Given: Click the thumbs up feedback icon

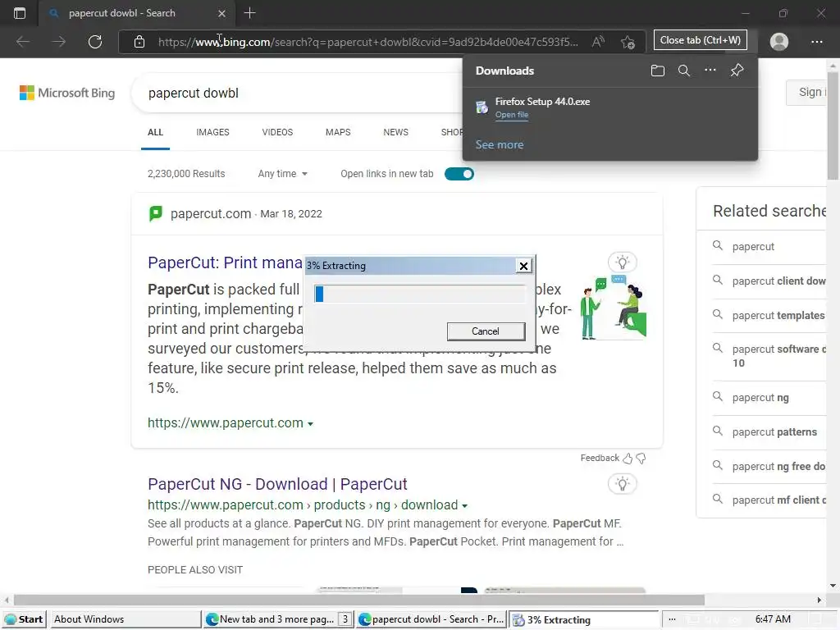Looking at the screenshot, I should tap(628, 458).
